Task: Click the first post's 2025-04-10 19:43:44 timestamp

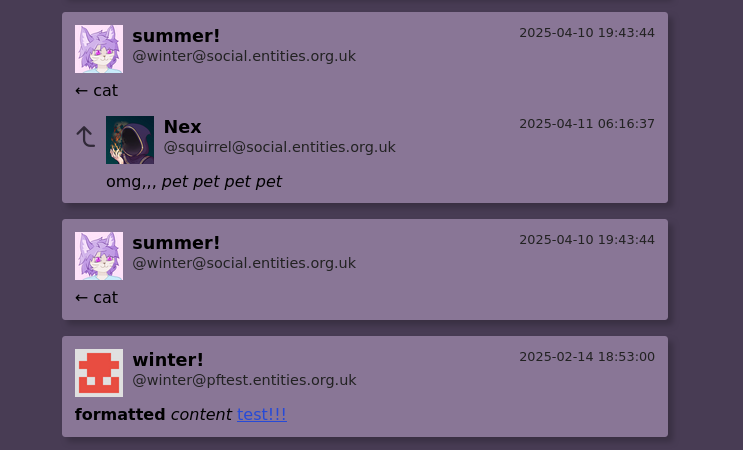Action: pos(587,33)
